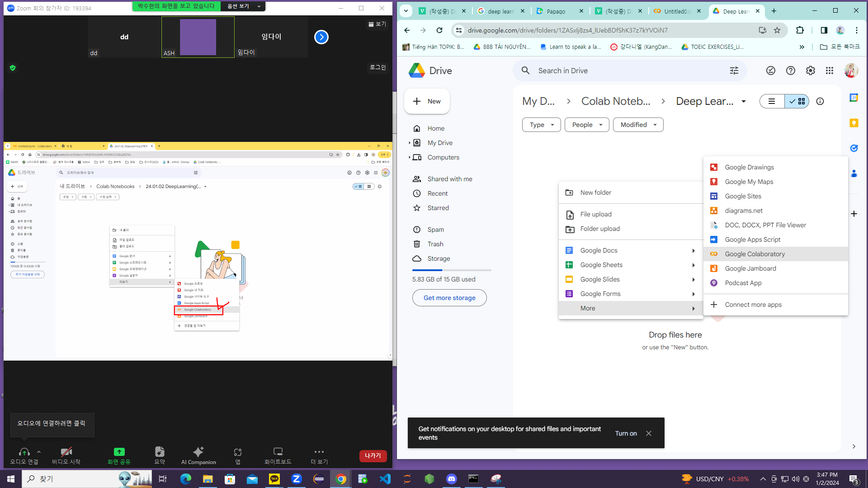Screen dimensions: 868x488
Task: Open the People filter dropdown
Action: coord(587,125)
